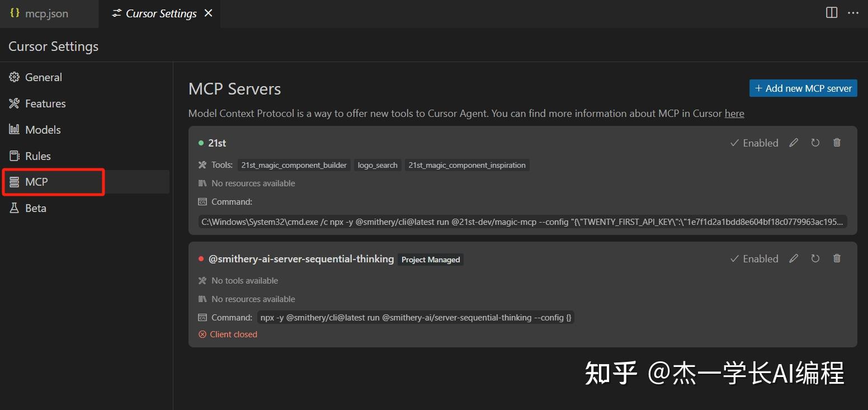Select the General gear icon in sidebar
Screen dimensions: 868x410
pyautogui.click(x=14, y=77)
